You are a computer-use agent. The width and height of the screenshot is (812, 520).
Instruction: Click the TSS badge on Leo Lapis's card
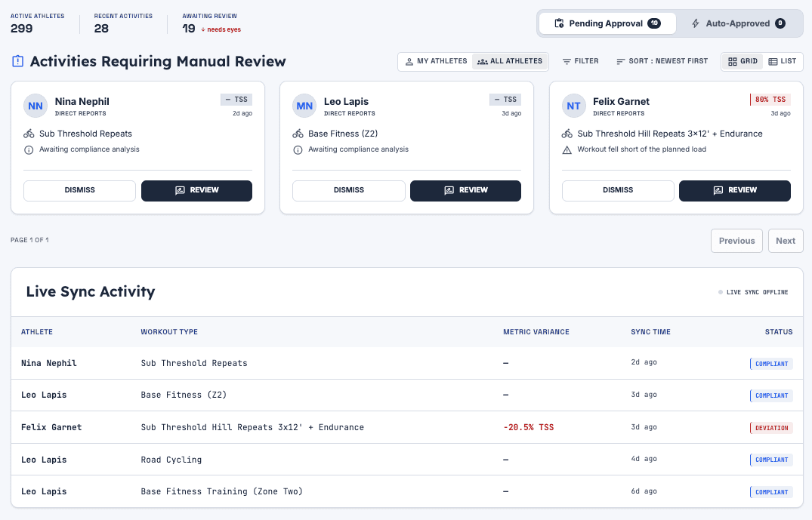[505, 100]
